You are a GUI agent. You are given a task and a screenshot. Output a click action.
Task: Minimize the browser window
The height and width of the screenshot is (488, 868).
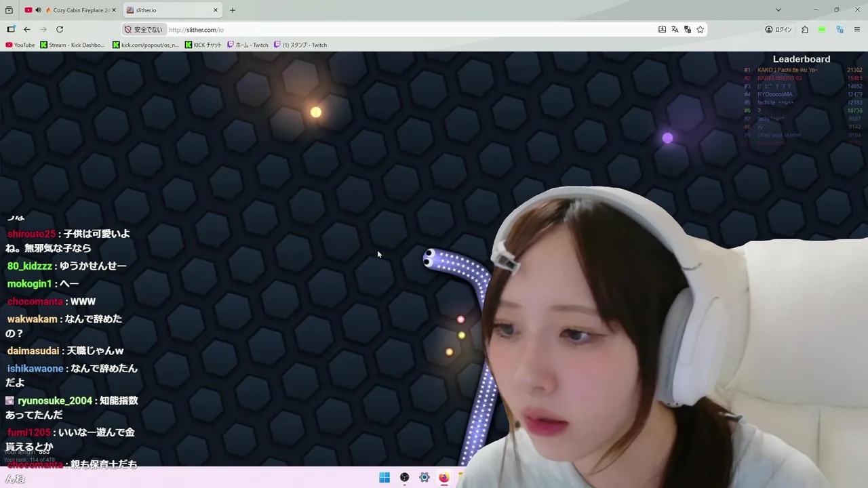click(x=816, y=10)
